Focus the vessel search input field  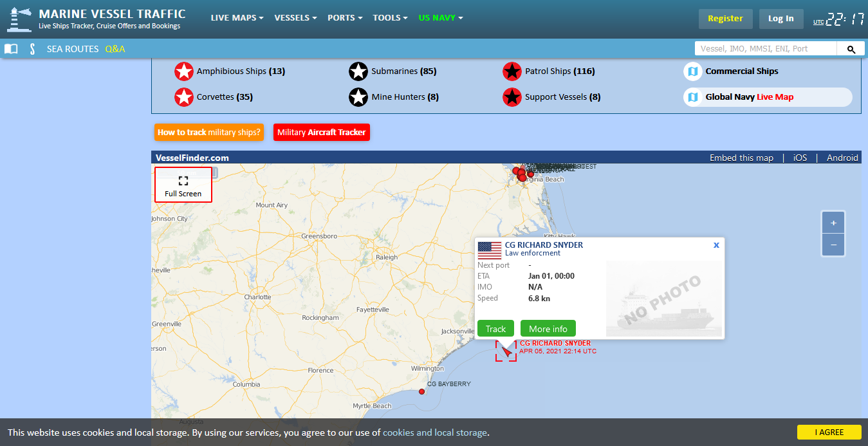click(x=766, y=49)
